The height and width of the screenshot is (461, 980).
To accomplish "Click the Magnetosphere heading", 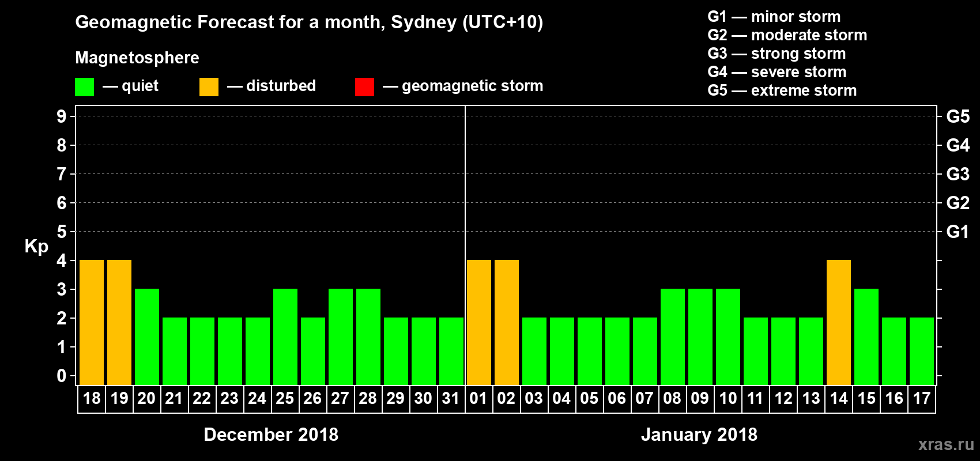I will [x=137, y=58].
